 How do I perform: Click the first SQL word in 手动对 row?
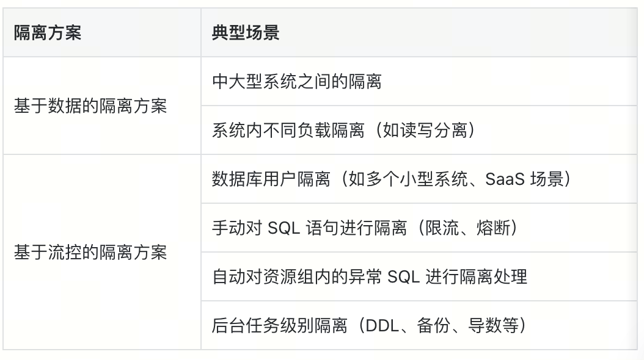coord(284,228)
